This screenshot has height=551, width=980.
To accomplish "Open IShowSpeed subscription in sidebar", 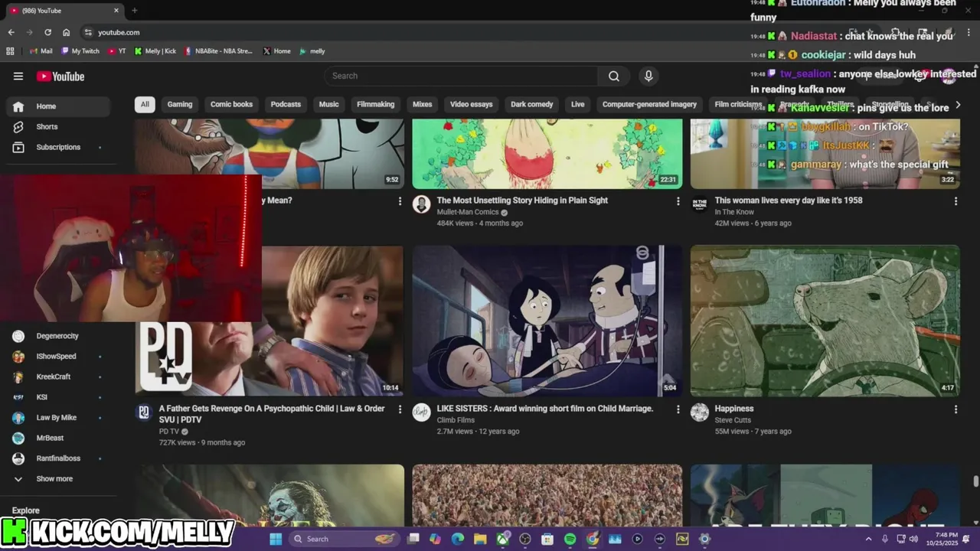I will point(58,357).
